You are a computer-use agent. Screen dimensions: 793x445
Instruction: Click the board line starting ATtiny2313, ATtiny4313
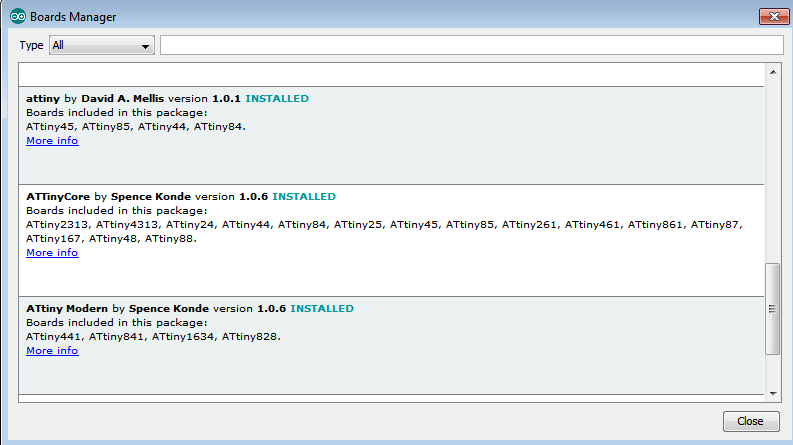tap(384, 225)
